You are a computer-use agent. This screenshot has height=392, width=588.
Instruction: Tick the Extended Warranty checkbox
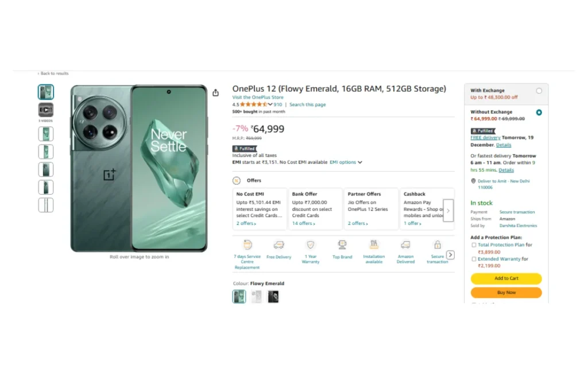tap(474, 259)
